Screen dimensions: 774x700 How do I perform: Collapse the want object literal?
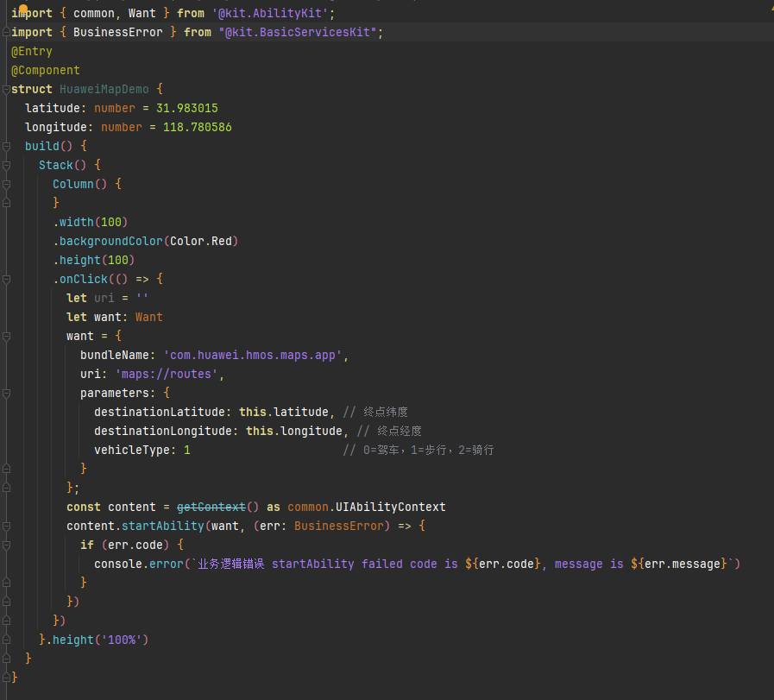pyautogui.click(x=5, y=337)
